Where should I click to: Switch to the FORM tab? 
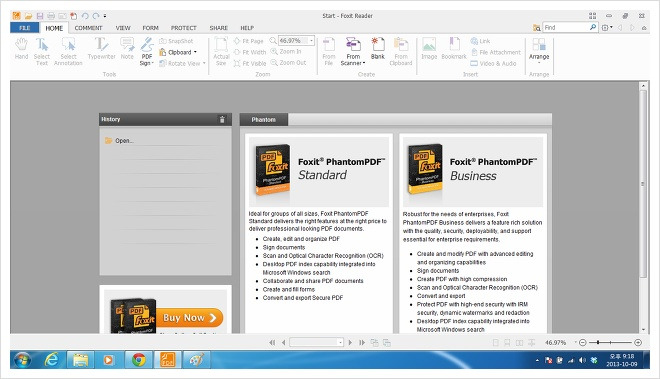[150, 28]
